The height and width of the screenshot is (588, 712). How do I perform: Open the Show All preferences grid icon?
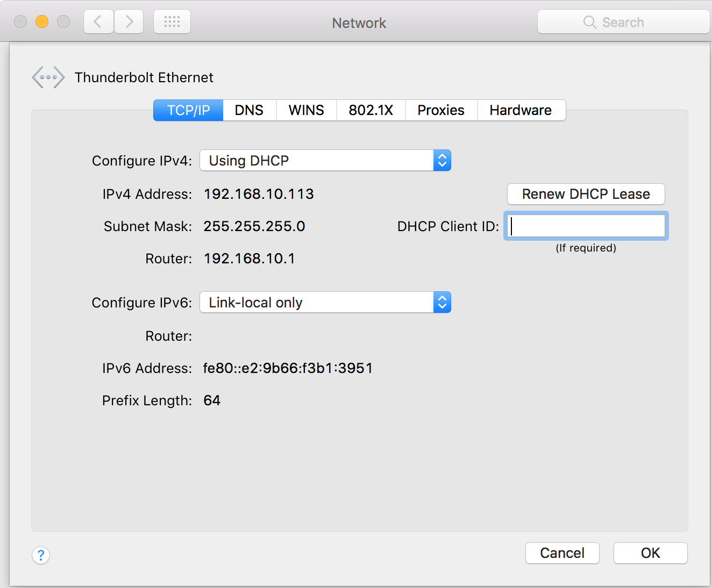click(x=172, y=21)
